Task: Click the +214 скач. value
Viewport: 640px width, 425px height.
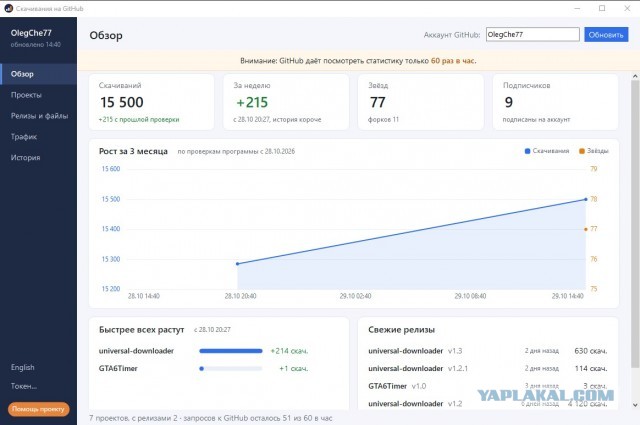Action: [x=289, y=351]
